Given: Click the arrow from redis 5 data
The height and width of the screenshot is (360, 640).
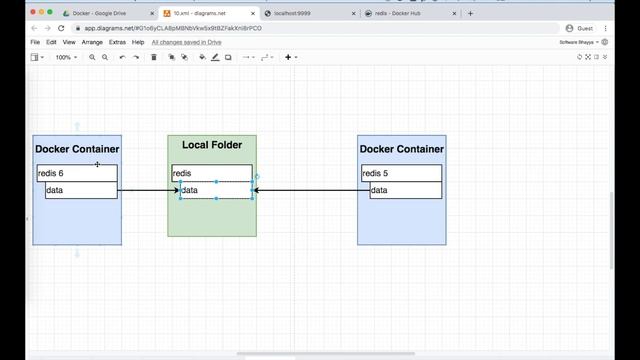Looking at the screenshot, I should [x=312, y=190].
